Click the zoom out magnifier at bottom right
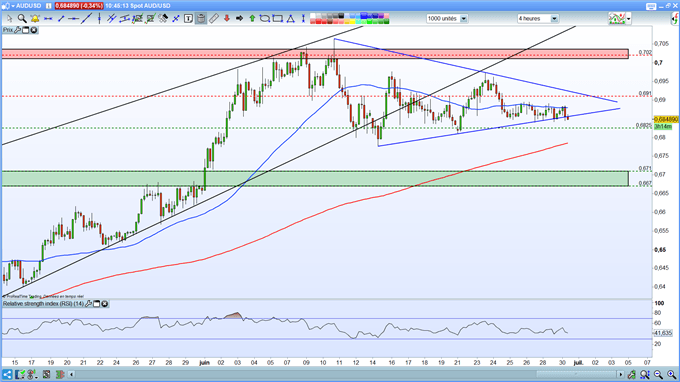 click(x=658, y=374)
